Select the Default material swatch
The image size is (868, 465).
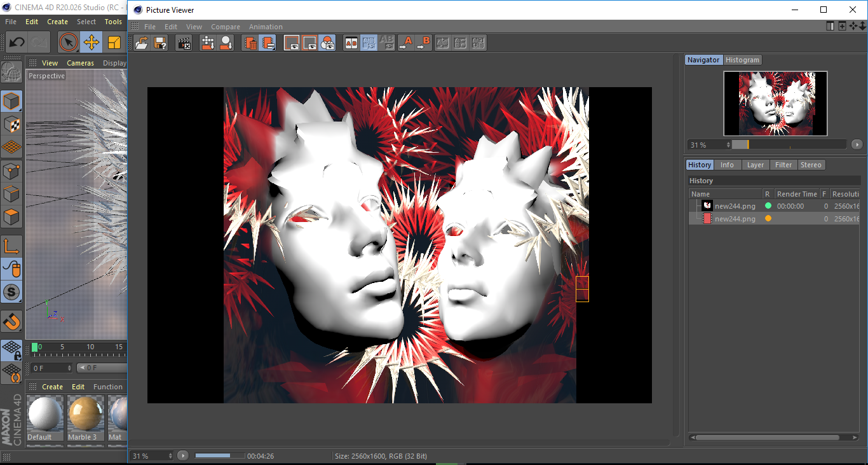point(46,418)
